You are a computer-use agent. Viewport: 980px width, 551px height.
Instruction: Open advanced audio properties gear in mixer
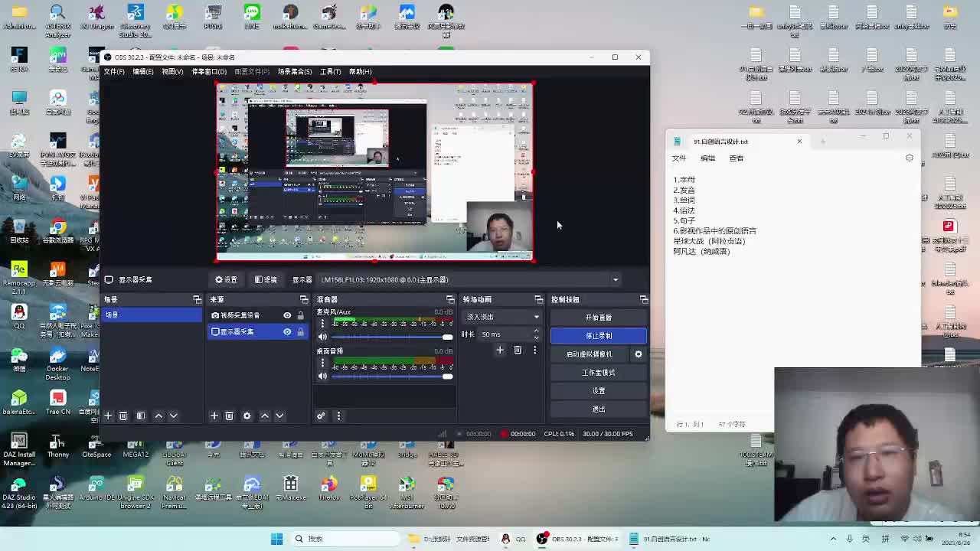click(x=321, y=416)
